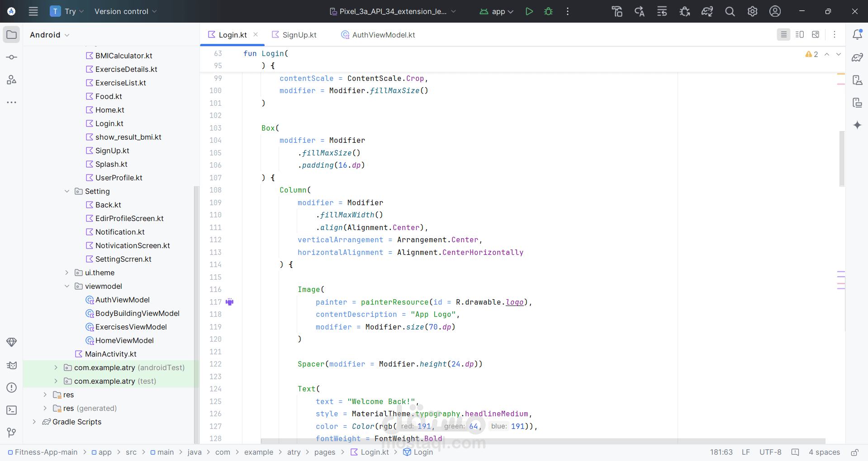Screen dimensions: 868x461
Task: Open the Project tool window folder icon
Action: [x=12, y=35]
